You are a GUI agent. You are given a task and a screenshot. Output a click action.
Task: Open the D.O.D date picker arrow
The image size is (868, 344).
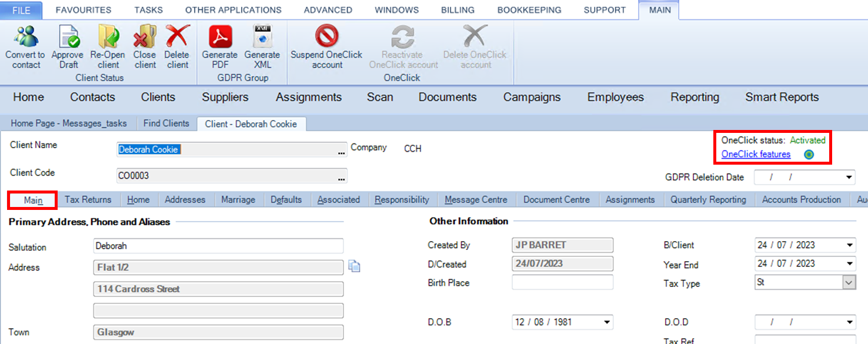pos(850,322)
